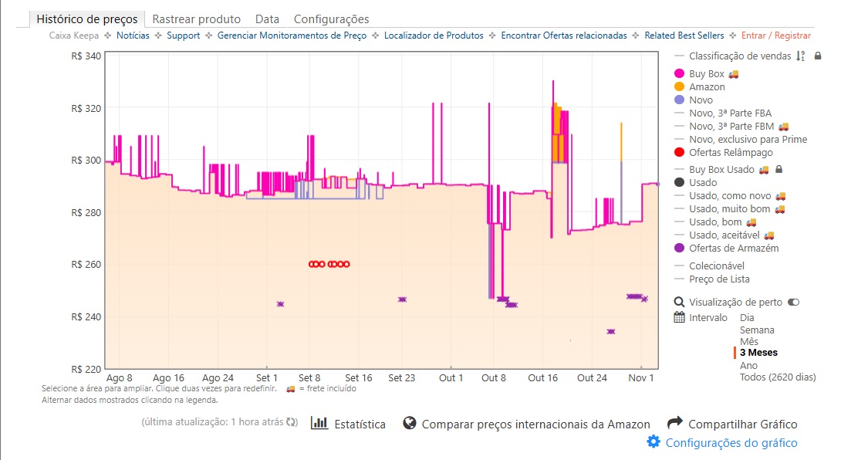Click the share arrow icon for Compartilhar Gráfico

click(x=675, y=423)
